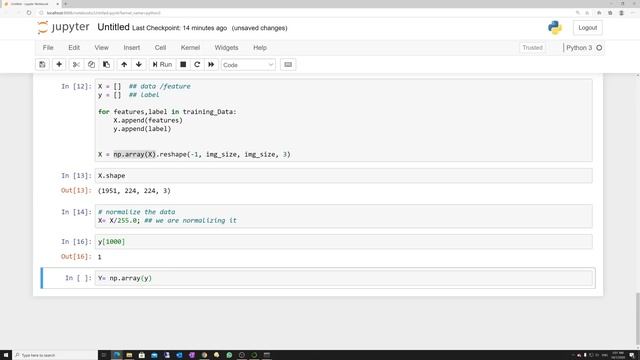Viewport: 640px width, 360px height.
Task: Open the cell type Code dropdown
Action: tap(248, 65)
